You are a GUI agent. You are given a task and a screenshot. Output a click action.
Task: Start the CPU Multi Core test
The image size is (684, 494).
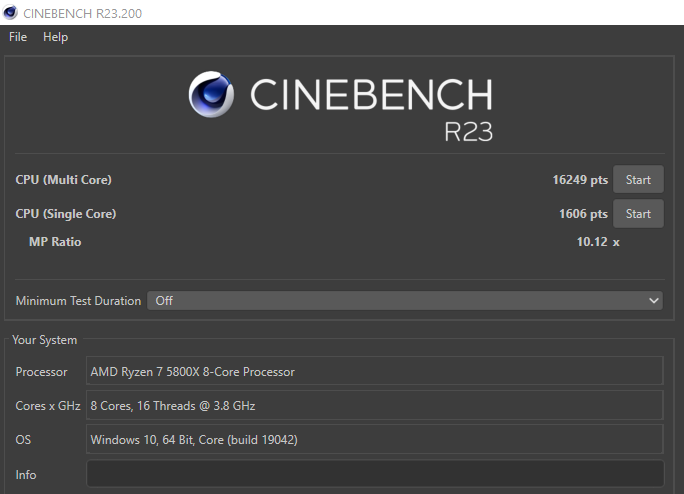638,179
